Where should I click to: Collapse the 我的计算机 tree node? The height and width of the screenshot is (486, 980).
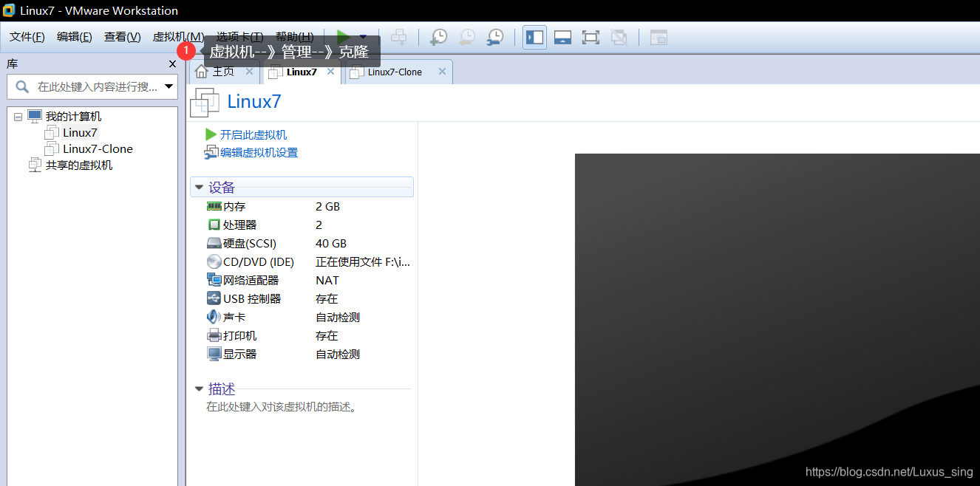point(18,117)
